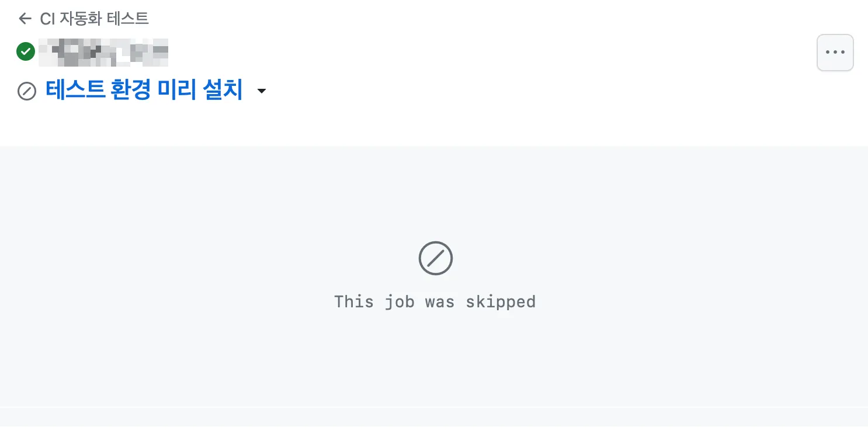Click the divider line below the log panel
This screenshot has width=868, height=430.
point(434,407)
